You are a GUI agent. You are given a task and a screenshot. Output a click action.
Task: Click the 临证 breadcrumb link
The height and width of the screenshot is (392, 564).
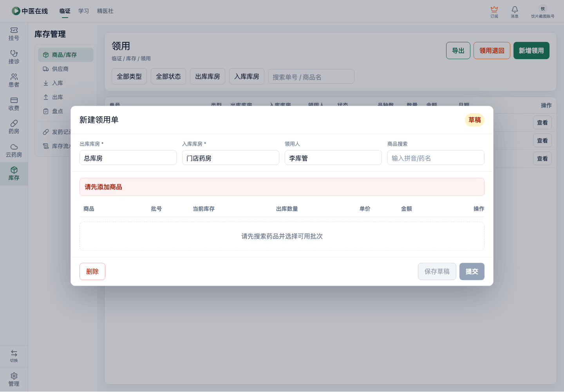pyautogui.click(x=117, y=58)
